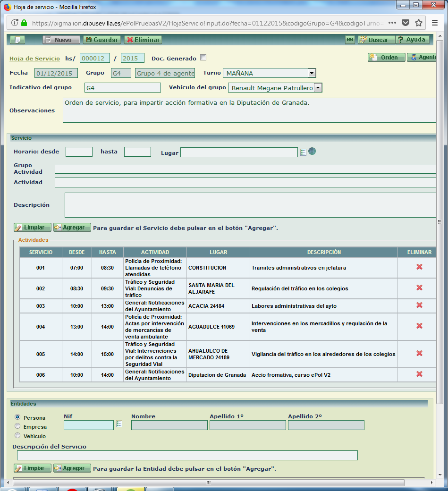Screen dimensions: 448x491
Task: Expand the Turno dropdown showing MAÑANA
Action: point(311,73)
